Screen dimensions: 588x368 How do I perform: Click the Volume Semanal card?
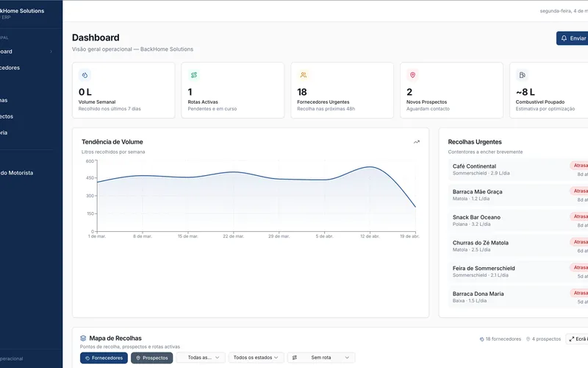(x=123, y=91)
